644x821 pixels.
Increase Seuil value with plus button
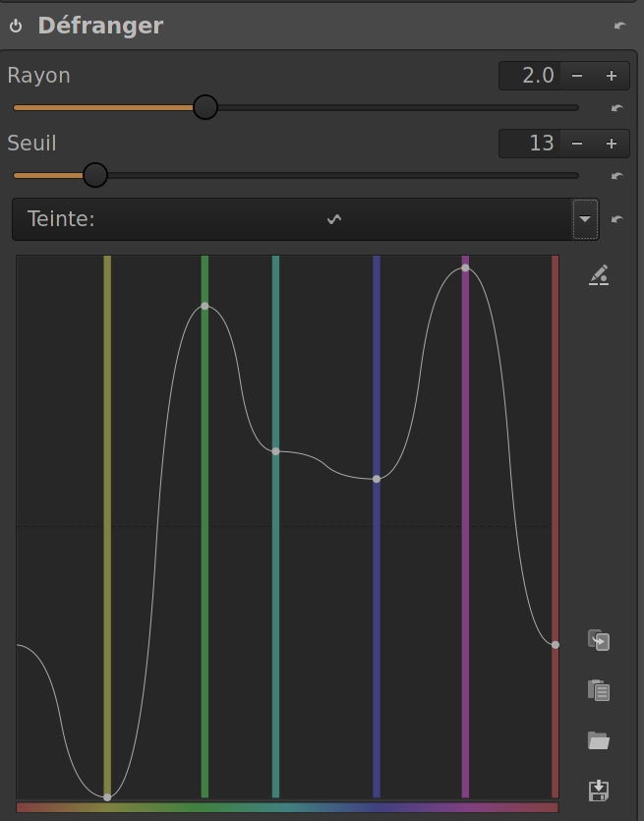point(611,144)
